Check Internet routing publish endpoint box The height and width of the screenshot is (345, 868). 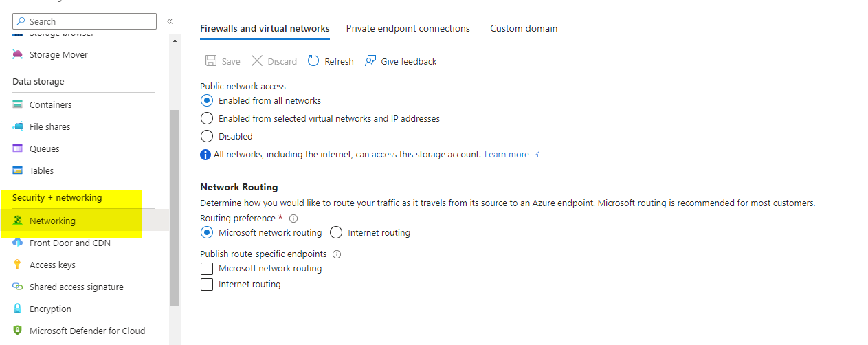pos(206,284)
